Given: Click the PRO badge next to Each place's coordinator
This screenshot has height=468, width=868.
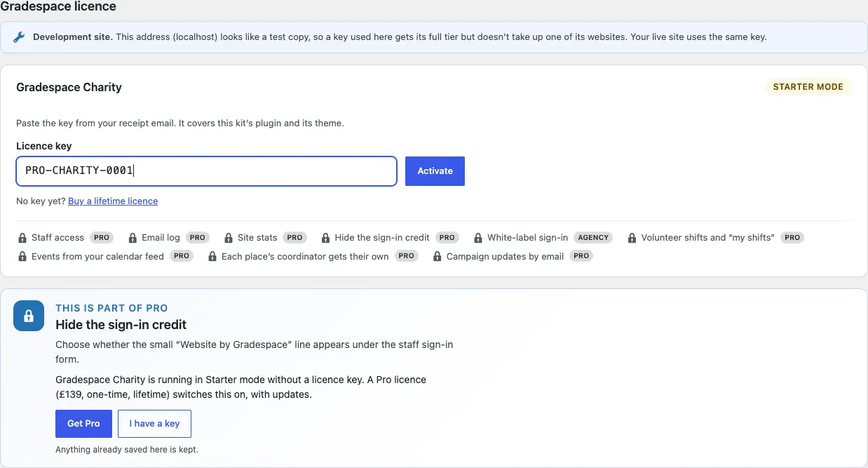Looking at the screenshot, I should click(x=407, y=256).
